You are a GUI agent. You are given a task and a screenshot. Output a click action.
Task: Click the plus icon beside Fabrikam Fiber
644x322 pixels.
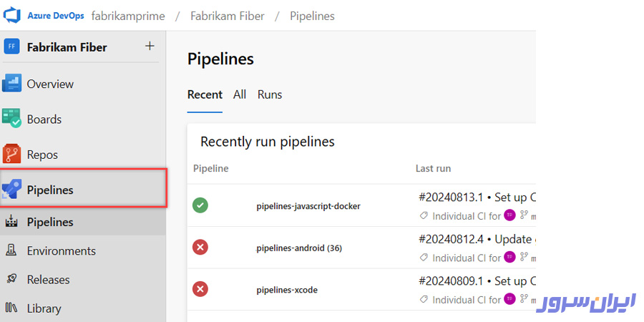pos(150,46)
